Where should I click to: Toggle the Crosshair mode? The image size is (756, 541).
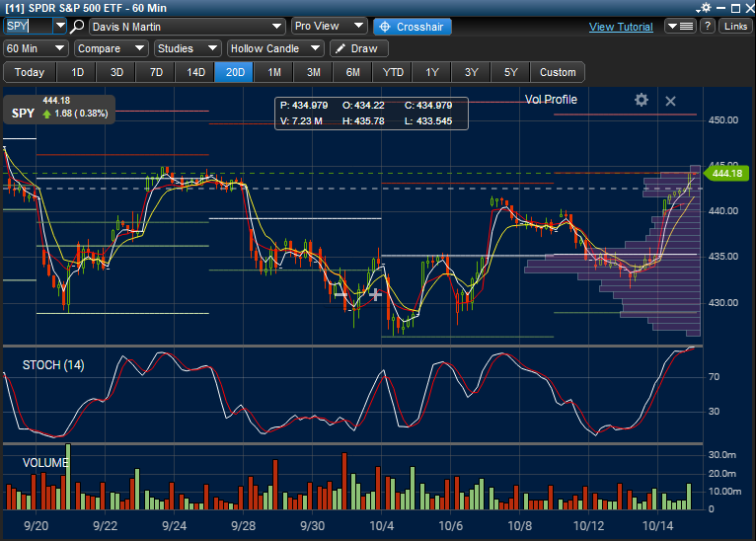[x=413, y=27]
